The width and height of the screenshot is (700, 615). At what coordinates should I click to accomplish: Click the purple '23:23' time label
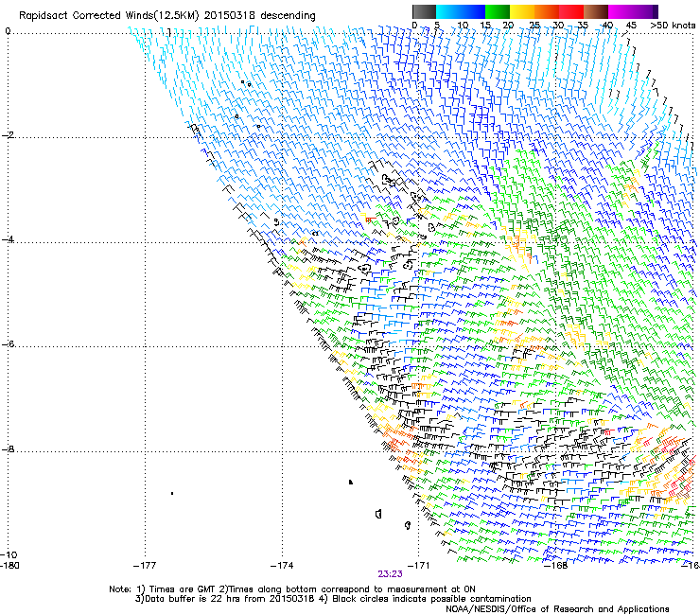[x=390, y=574]
